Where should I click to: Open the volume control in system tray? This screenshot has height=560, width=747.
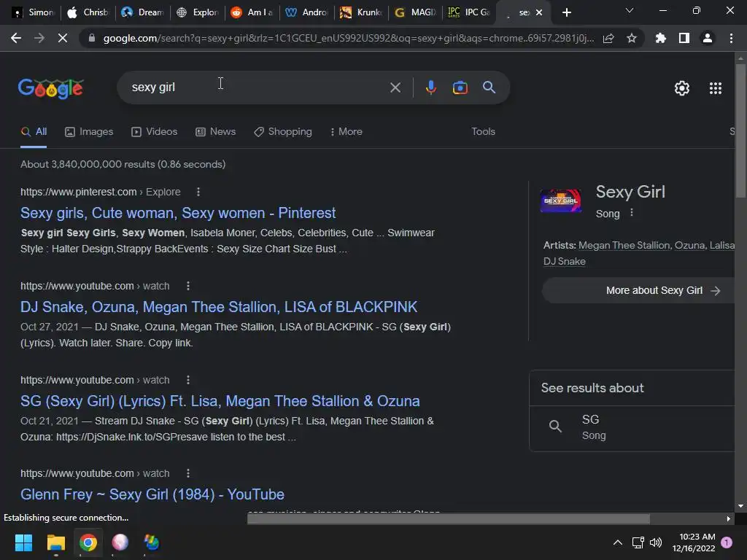(656, 542)
